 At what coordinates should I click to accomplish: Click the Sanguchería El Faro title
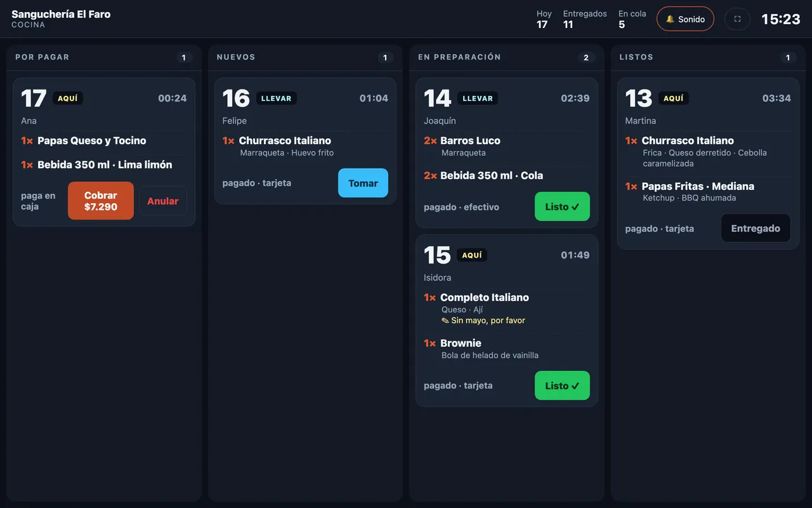pyautogui.click(x=61, y=14)
